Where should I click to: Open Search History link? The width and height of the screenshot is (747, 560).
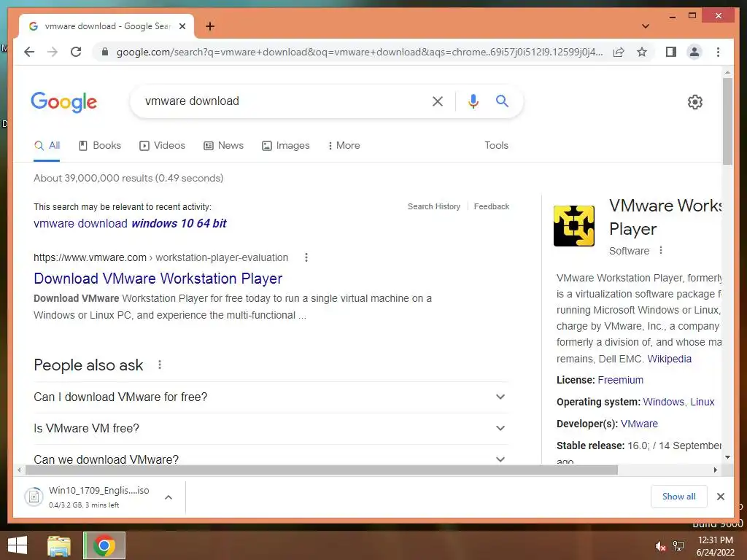(x=433, y=206)
